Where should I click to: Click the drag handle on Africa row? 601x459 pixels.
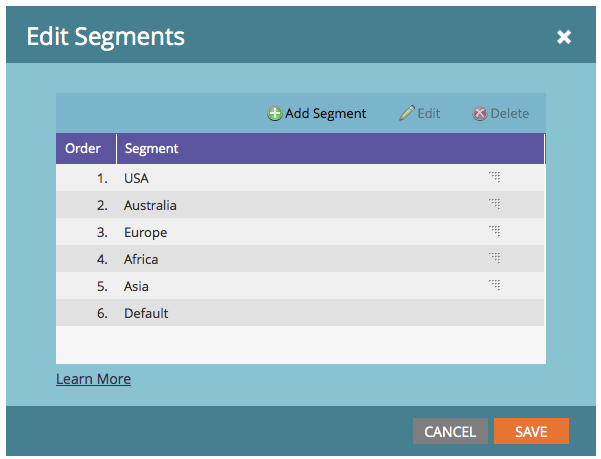click(x=494, y=258)
